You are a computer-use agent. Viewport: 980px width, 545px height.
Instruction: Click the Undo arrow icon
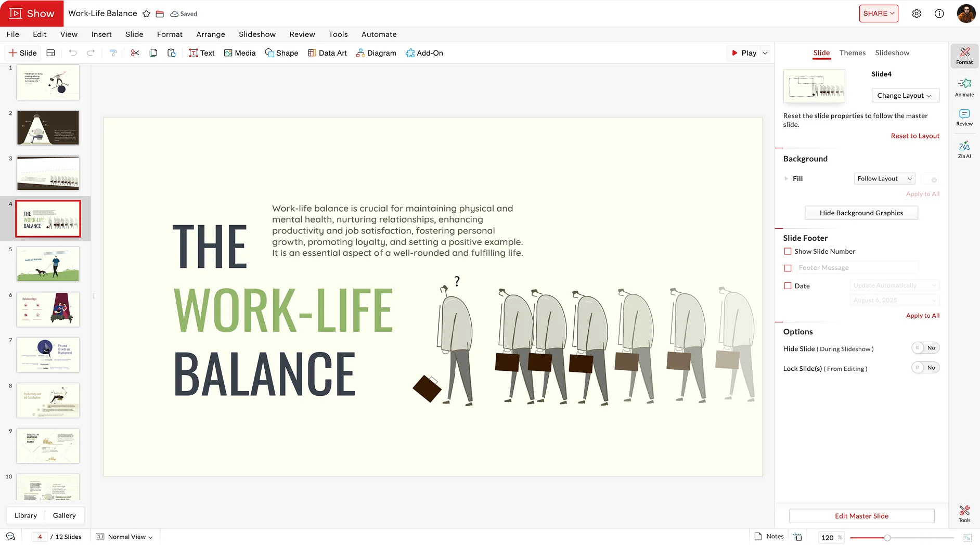coord(73,53)
